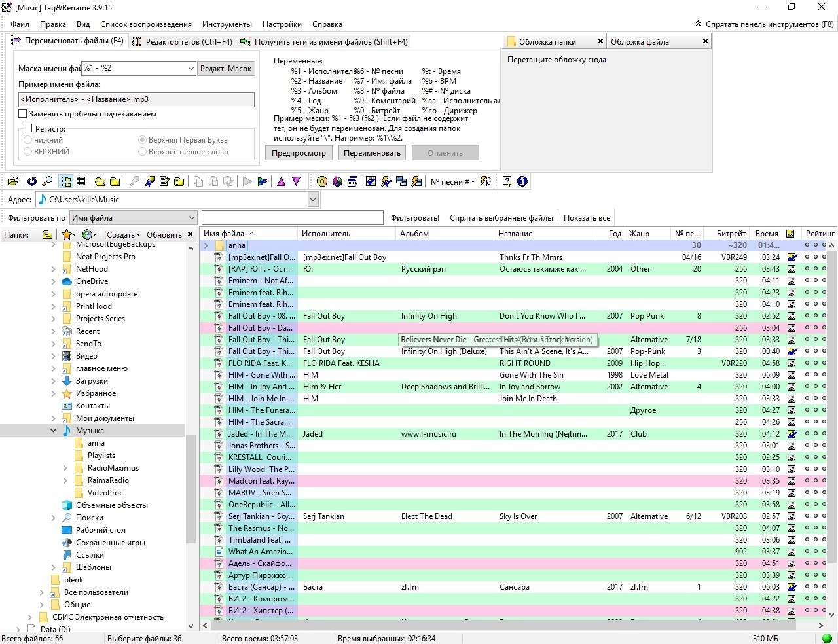Open the Инструменты menu

click(227, 24)
